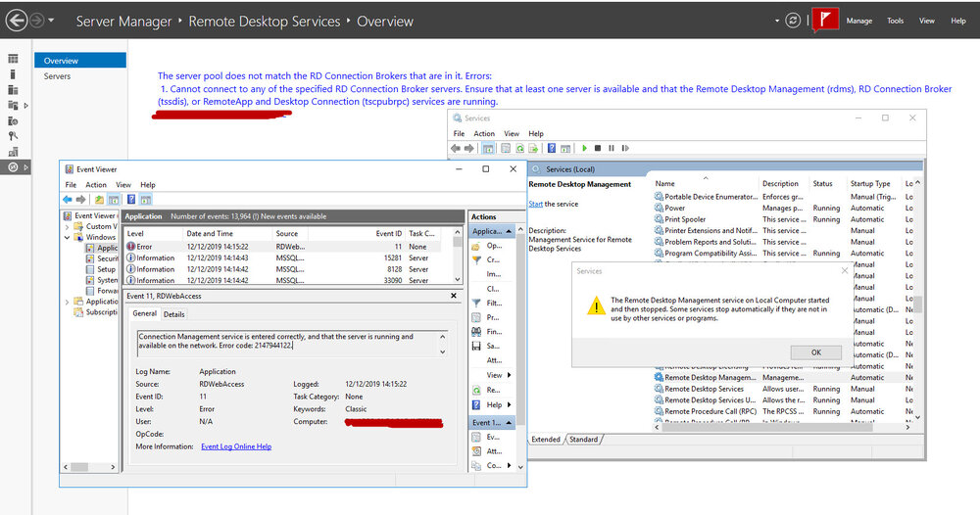Select the Remote Desktop Services sidebar icon
The width and height of the screenshot is (980, 515).
click(13, 167)
